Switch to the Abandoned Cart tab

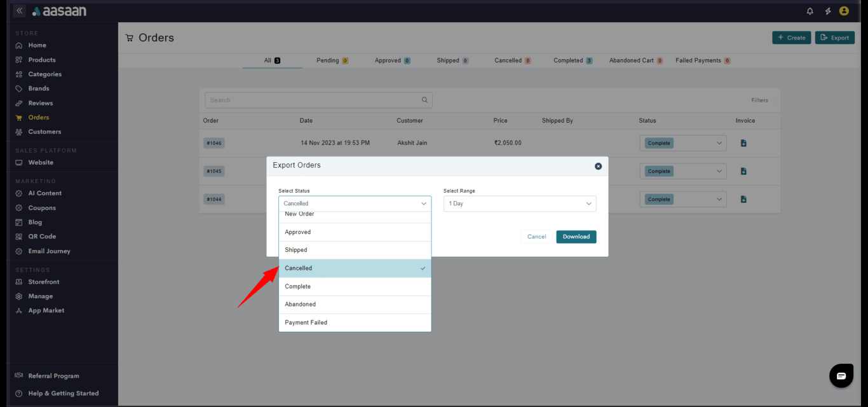click(631, 60)
